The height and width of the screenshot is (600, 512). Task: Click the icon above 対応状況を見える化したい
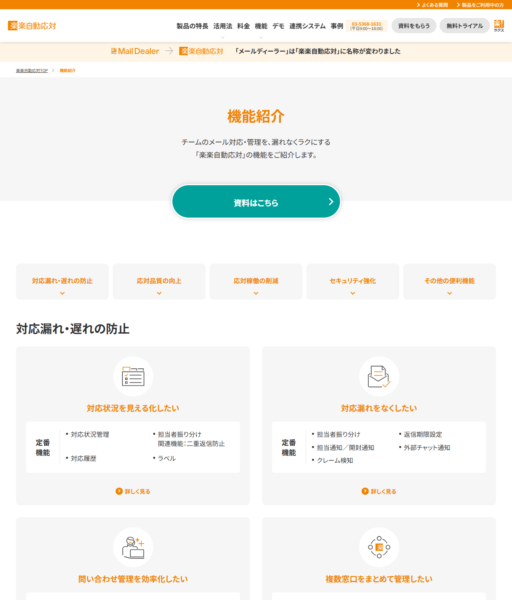(x=133, y=376)
